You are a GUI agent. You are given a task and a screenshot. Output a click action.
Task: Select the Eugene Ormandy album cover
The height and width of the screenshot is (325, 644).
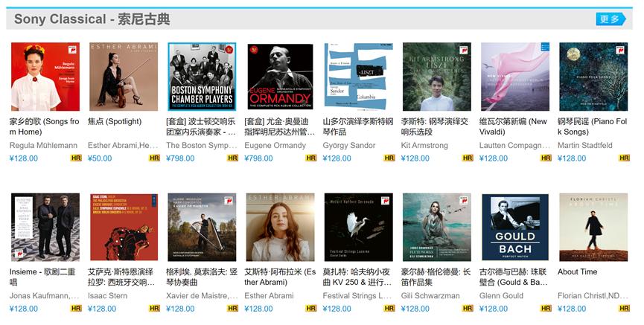click(x=280, y=77)
